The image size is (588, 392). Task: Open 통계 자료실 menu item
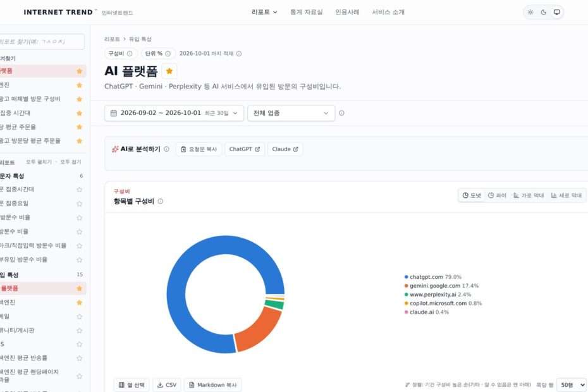(307, 13)
